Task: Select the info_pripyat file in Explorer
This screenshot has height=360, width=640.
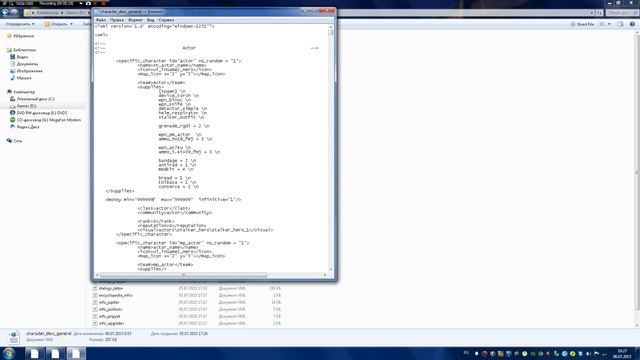Action: coord(109,316)
